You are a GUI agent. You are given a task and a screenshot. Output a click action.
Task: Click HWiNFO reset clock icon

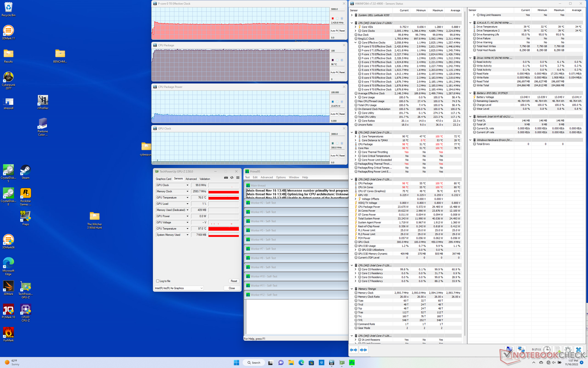[x=547, y=350]
